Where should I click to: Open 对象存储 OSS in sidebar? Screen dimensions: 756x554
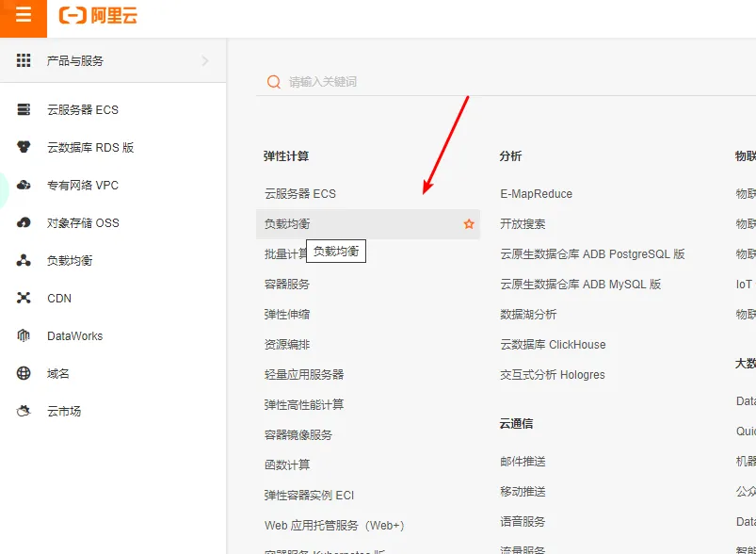[x=83, y=223]
